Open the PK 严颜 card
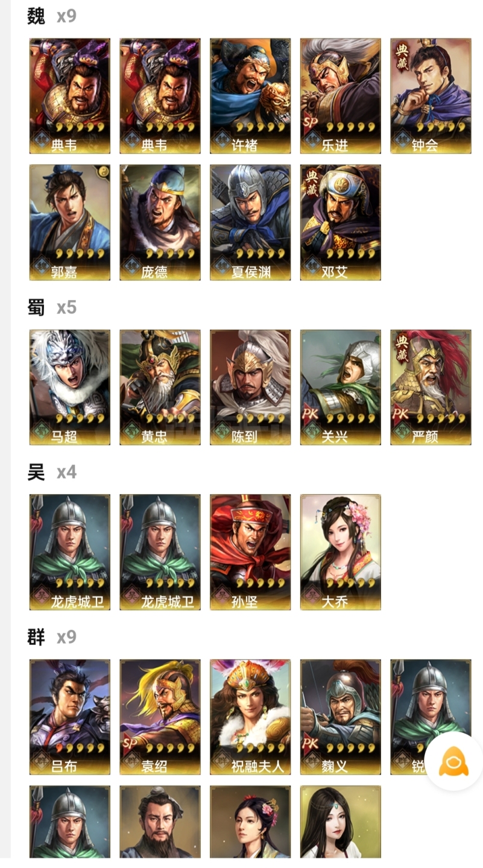The width and height of the screenshot is (483, 868). coord(431,387)
